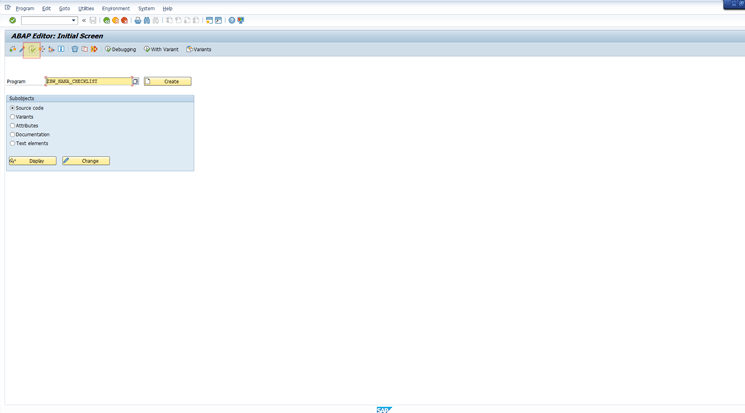The width and height of the screenshot is (745, 413).
Task: Click the blue Help question mark icon
Action: 232,20
